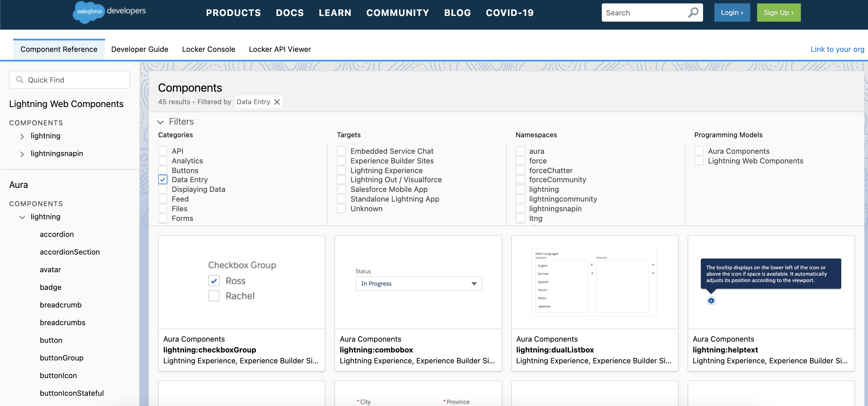Image resolution: width=868 pixels, height=406 pixels.
Task: Enable the Buttons category filter
Action: [163, 170]
